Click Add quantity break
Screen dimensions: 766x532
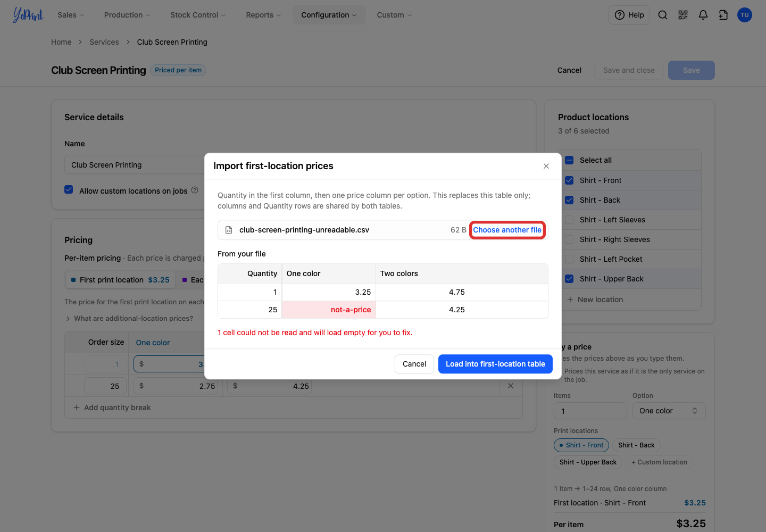(x=112, y=408)
